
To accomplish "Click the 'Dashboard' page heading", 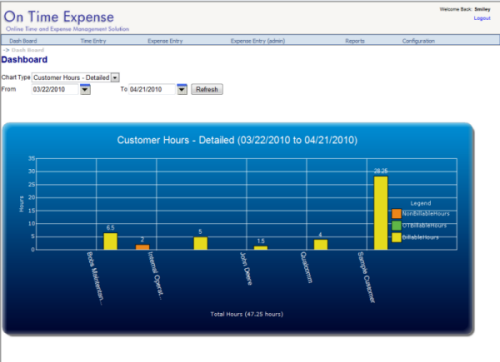I will (x=24, y=60).
